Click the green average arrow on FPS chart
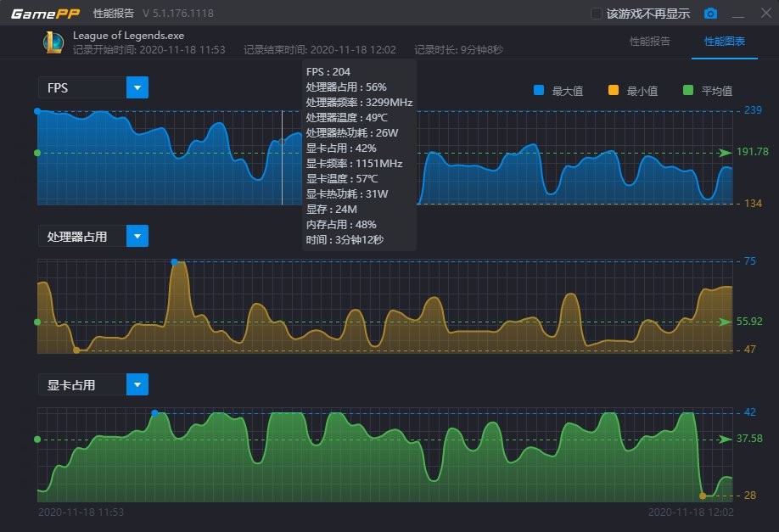This screenshot has height=532, width=779. tap(725, 153)
